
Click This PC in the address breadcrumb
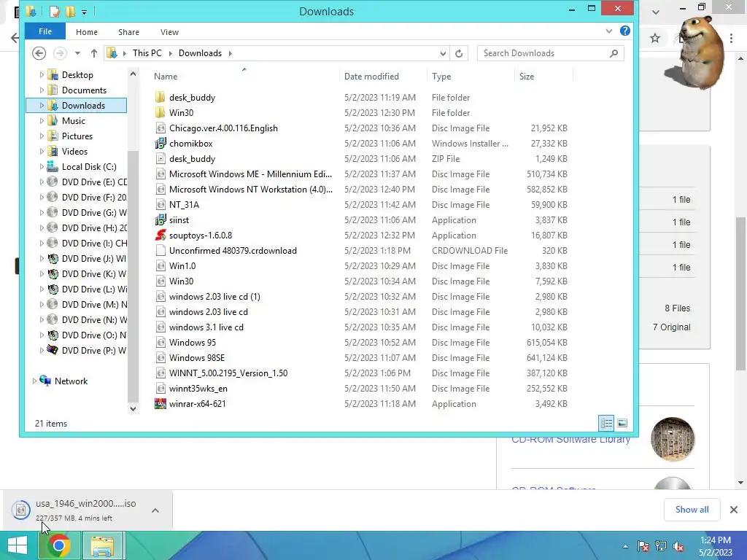coord(147,53)
